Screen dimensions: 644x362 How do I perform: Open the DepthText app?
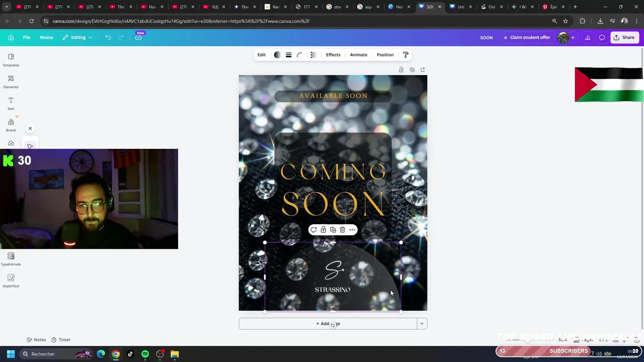[x=11, y=281]
